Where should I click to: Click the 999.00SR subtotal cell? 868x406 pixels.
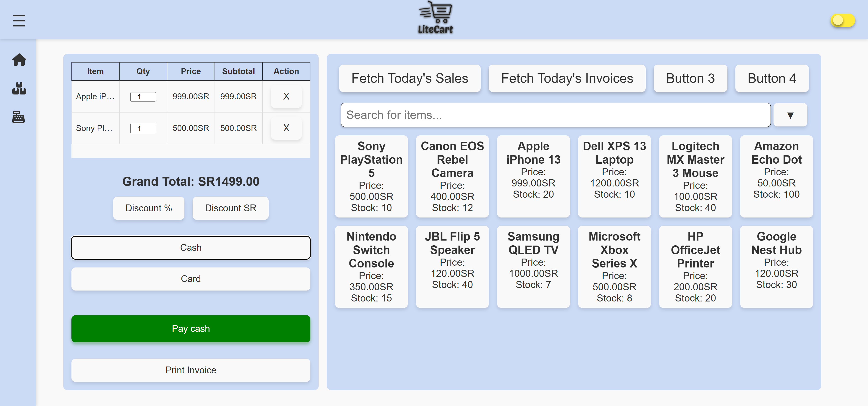238,96
